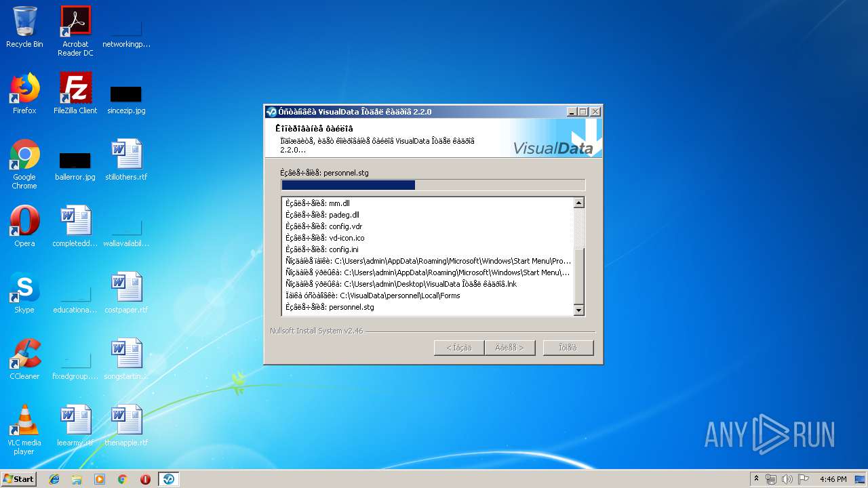Click the log list scrollbar thumb
The width and height of the screenshot is (868, 488).
579,277
